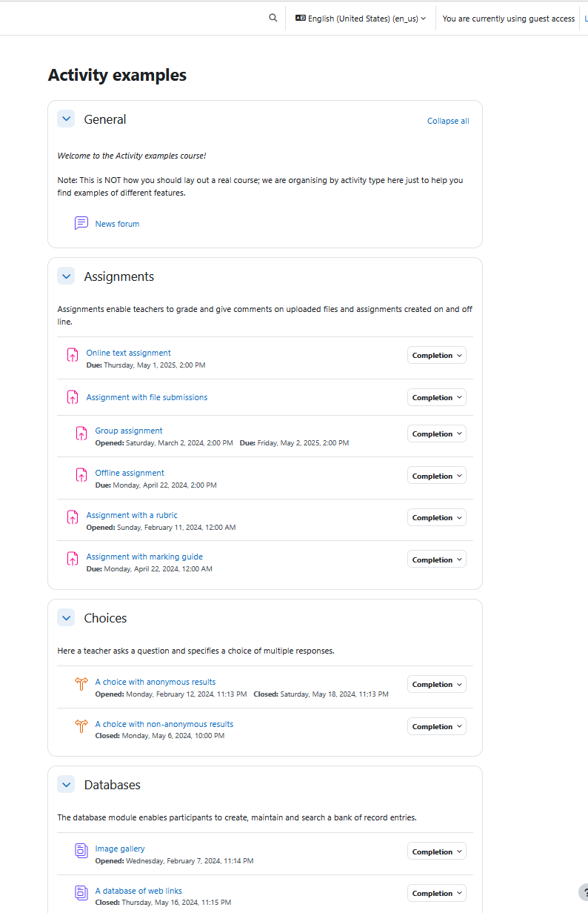Open Completion dropdown for Offline assignment
588x913 pixels.
tap(437, 476)
